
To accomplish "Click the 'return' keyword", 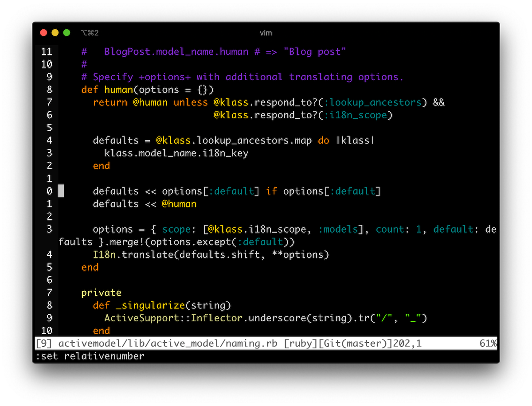I will [x=110, y=102].
